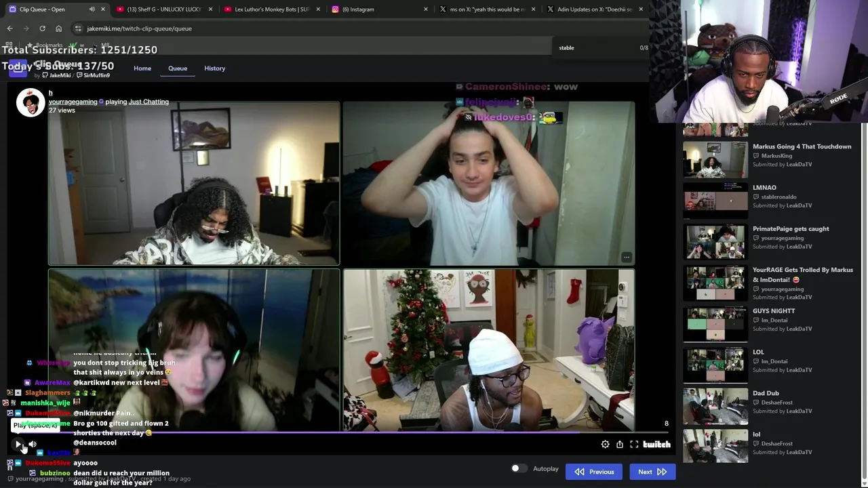Open the GUYS NIGHTT clip thumbnail
The height and width of the screenshot is (488, 868).
coord(715,324)
